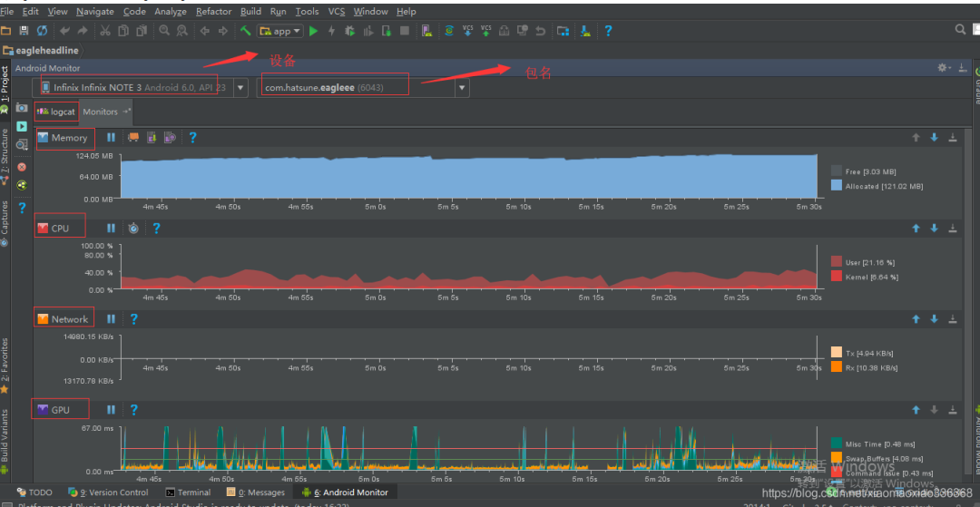Pause the Network monitor
The image size is (980, 507).
coord(111,319)
